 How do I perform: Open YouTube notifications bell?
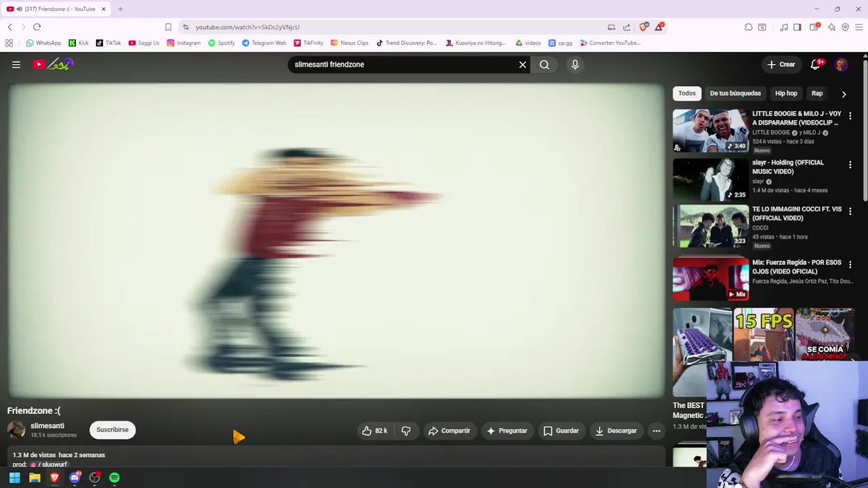tap(815, 64)
